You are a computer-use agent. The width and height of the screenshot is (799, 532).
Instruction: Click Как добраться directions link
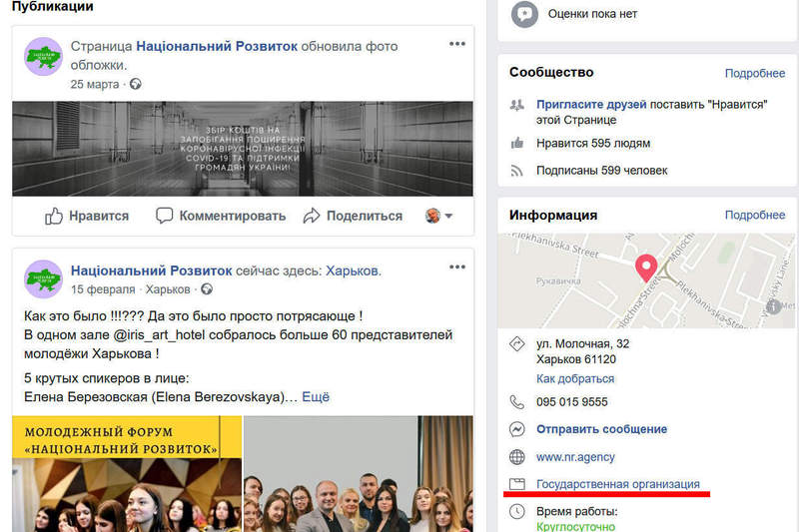[x=575, y=378]
